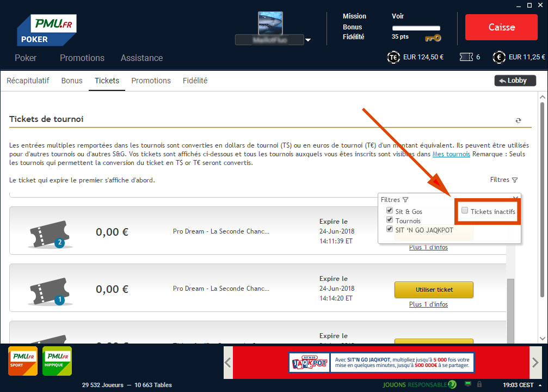This screenshot has height=392, width=548.
Task: Click the Jouons Responsable logo
Action: 420,385
